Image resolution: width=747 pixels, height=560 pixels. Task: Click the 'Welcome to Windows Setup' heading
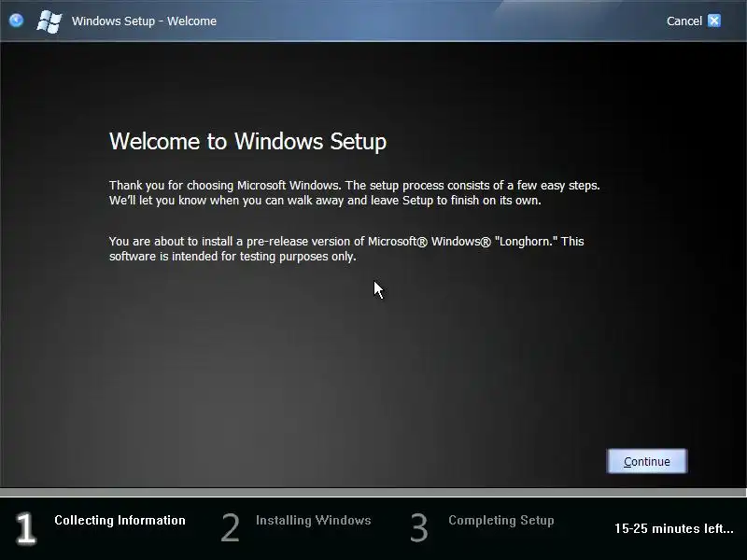coord(247,142)
